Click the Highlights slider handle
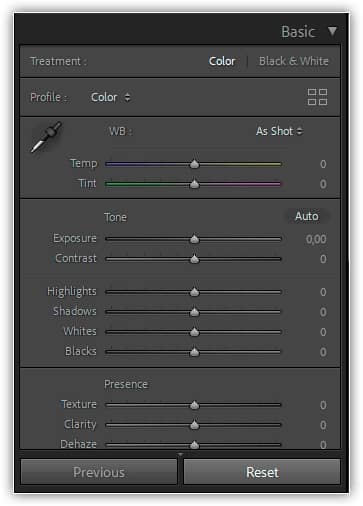The width and height of the screenshot is (363, 506). pos(194,292)
